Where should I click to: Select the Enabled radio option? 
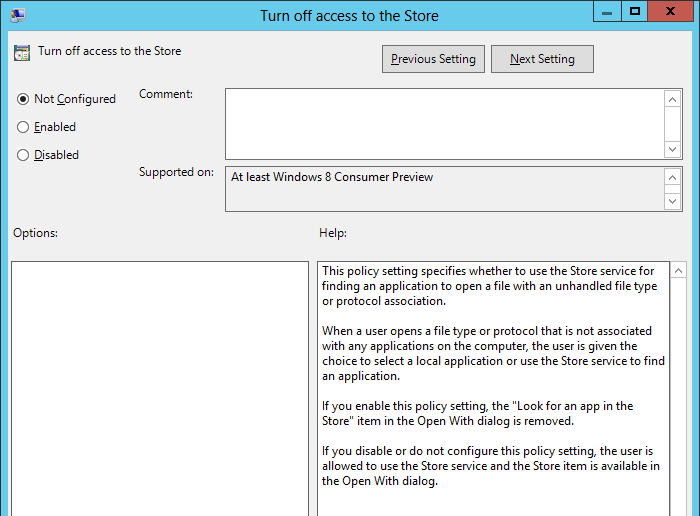click(23, 127)
